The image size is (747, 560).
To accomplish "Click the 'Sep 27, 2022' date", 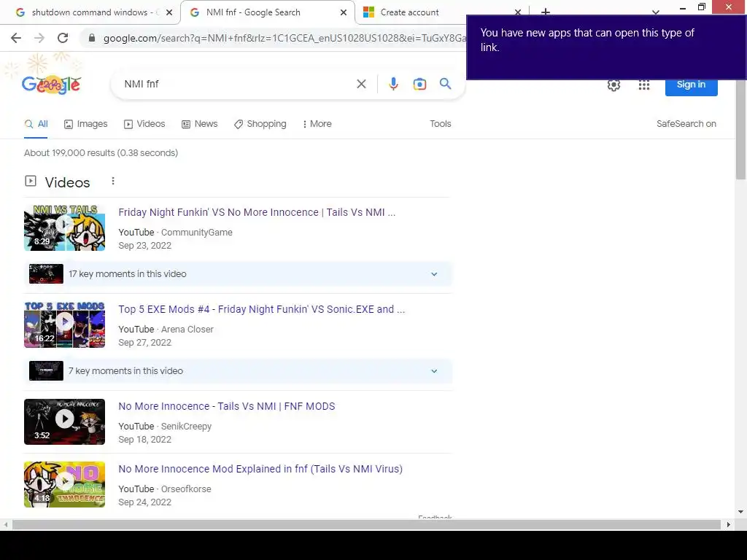I will pyautogui.click(x=145, y=343).
